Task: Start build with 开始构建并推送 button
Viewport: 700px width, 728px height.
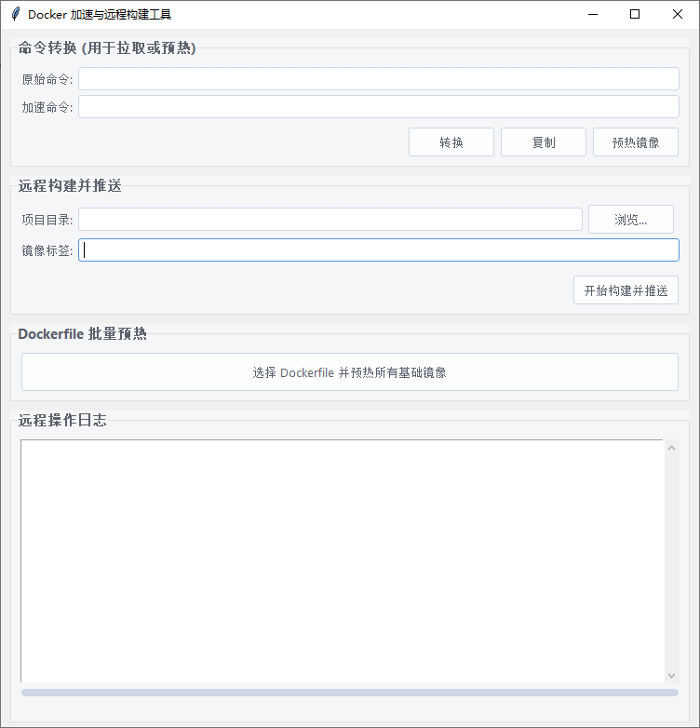Action: tap(626, 290)
